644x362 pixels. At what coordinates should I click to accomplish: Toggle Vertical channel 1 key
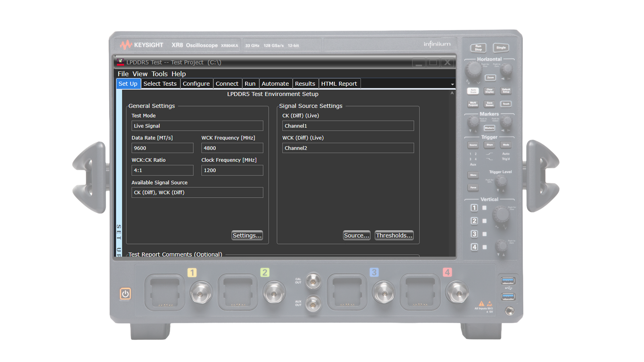(474, 208)
